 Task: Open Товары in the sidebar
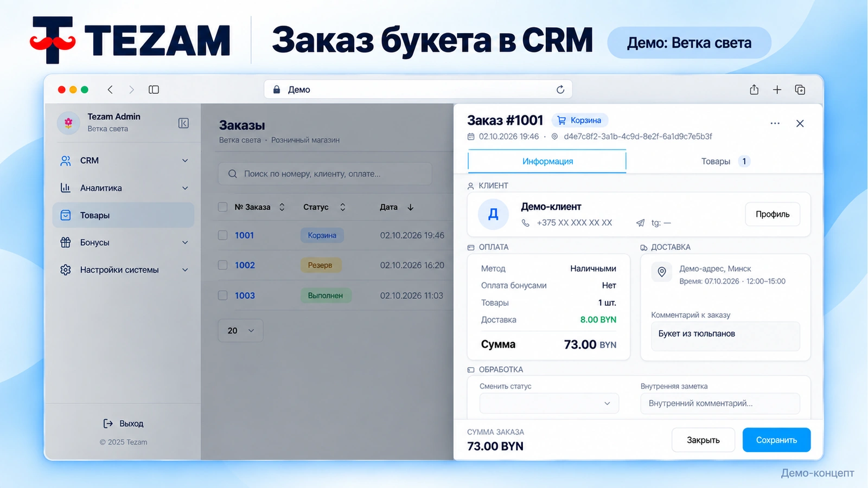coord(123,215)
